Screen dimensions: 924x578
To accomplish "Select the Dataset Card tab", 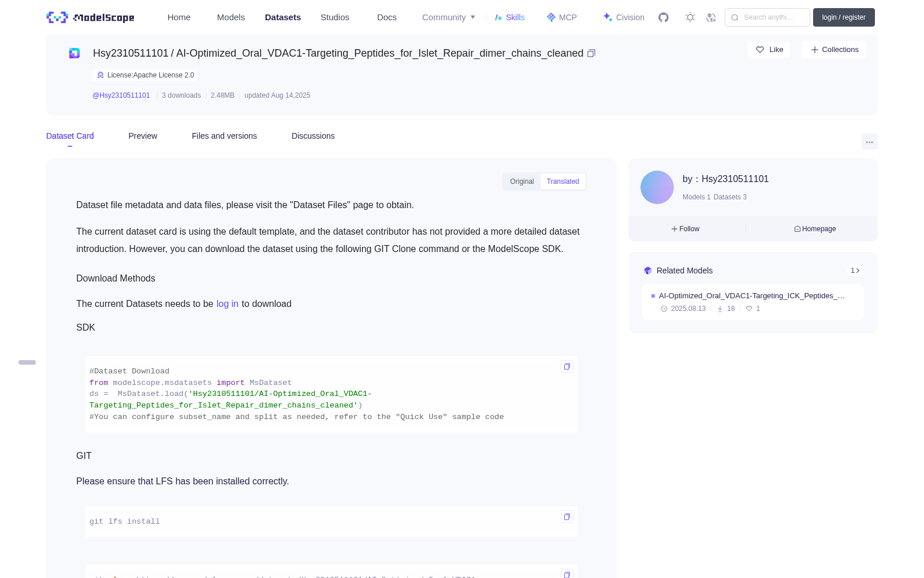I will click(x=70, y=136).
